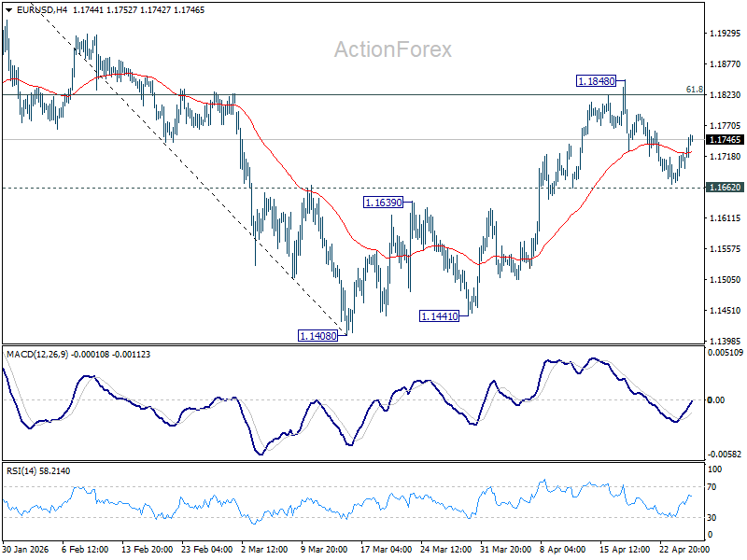
Task: Click the 1.19295 price axis value
Action: coord(726,34)
